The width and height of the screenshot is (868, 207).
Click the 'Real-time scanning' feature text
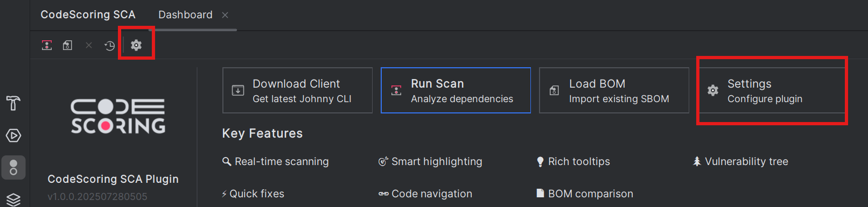(282, 161)
